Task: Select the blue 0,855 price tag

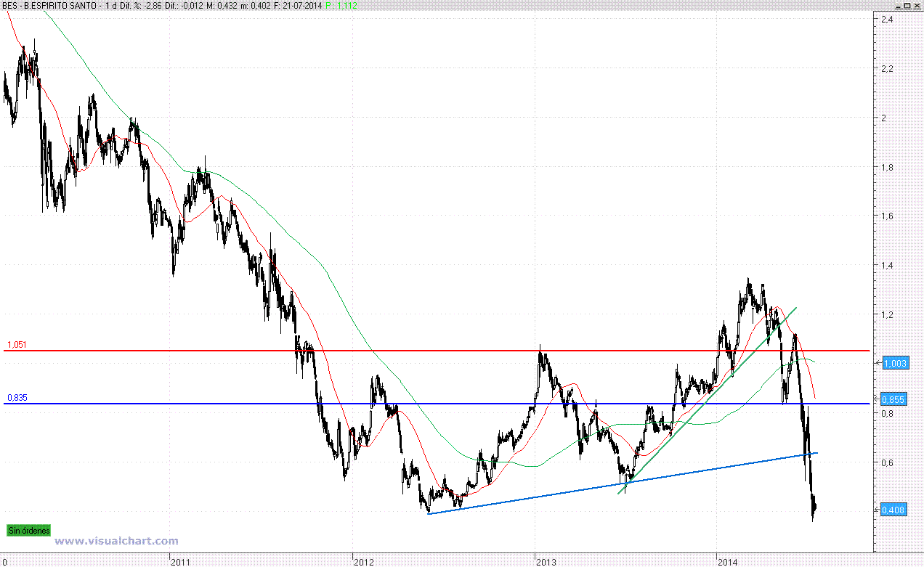Action: point(895,399)
